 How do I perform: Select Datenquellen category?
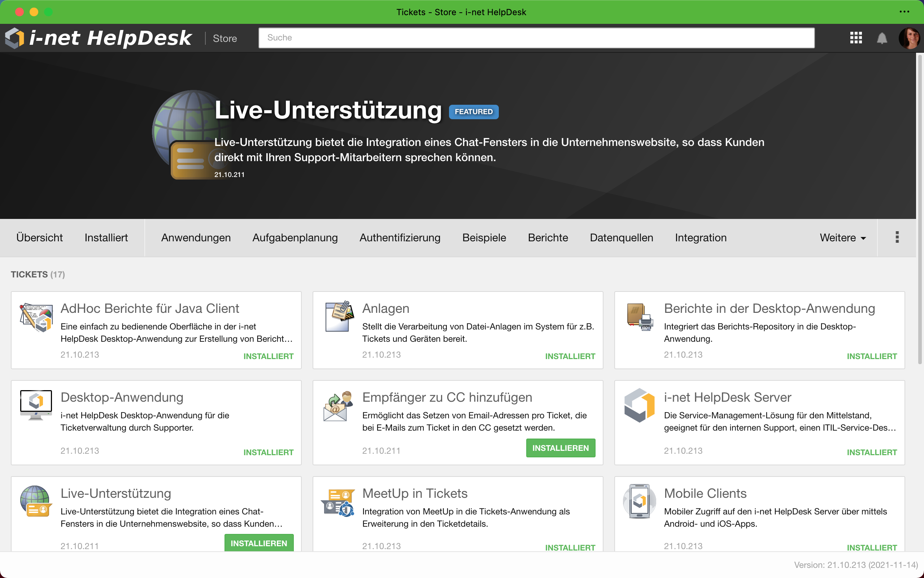point(622,238)
